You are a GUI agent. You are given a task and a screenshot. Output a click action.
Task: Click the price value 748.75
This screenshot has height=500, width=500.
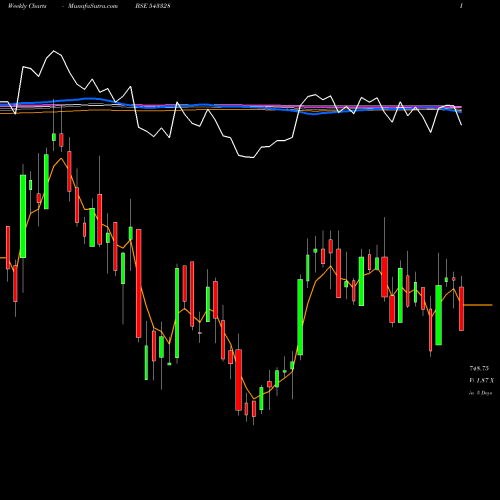(479, 368)
